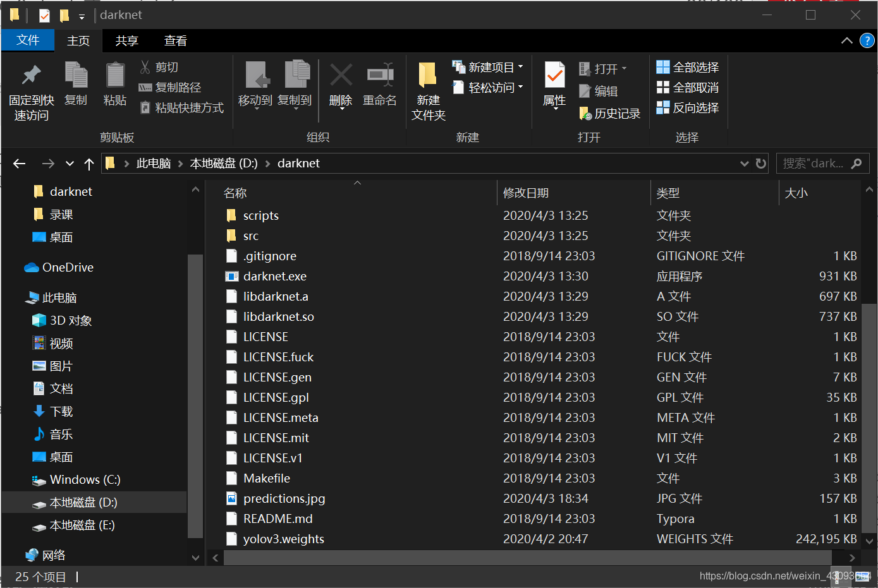Click 反向选择 invert selection
Screen dimensions: 878x588
[x=687, y=107]
